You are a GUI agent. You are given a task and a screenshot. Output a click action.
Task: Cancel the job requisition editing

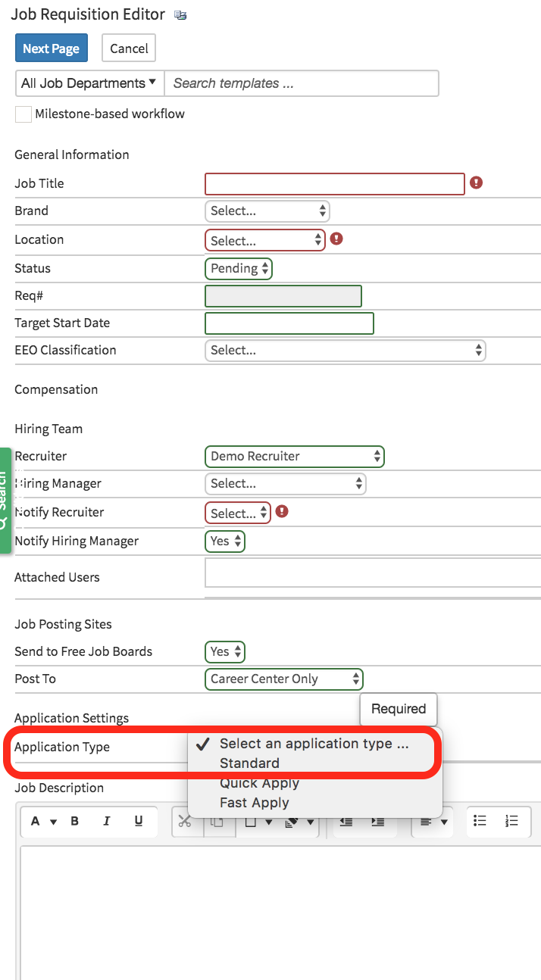point(128,48)
